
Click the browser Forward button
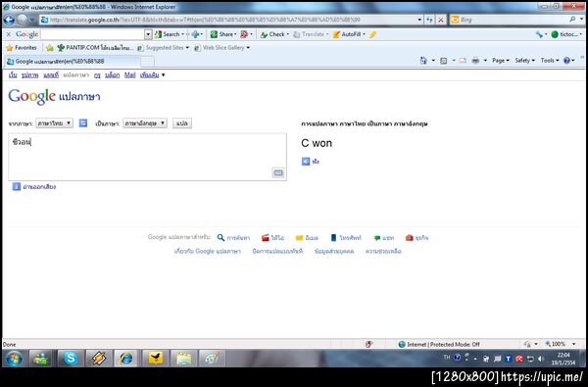pos(23,20)
